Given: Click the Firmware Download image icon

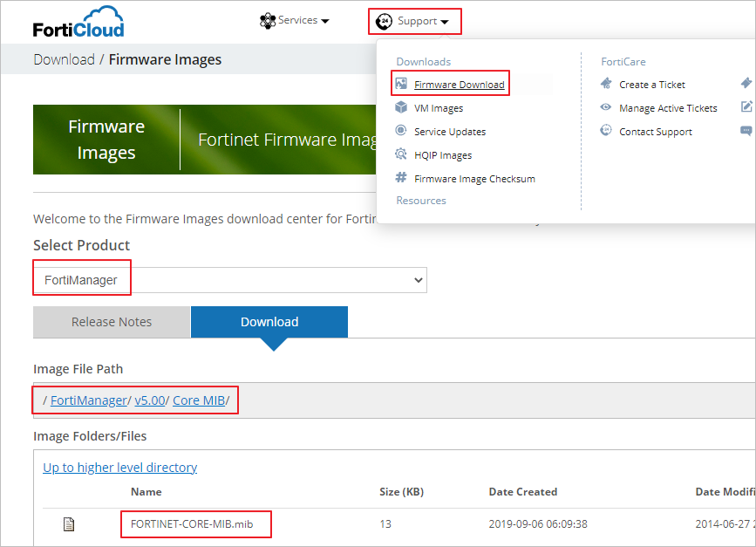Looking at the screenshot, I should coord(401,84).
